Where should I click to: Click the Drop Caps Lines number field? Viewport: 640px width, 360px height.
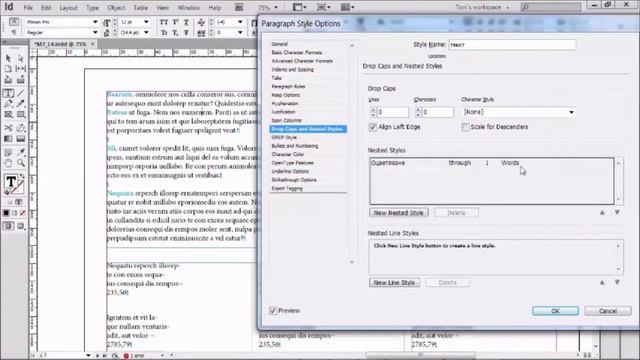click(x=392, y=112)
